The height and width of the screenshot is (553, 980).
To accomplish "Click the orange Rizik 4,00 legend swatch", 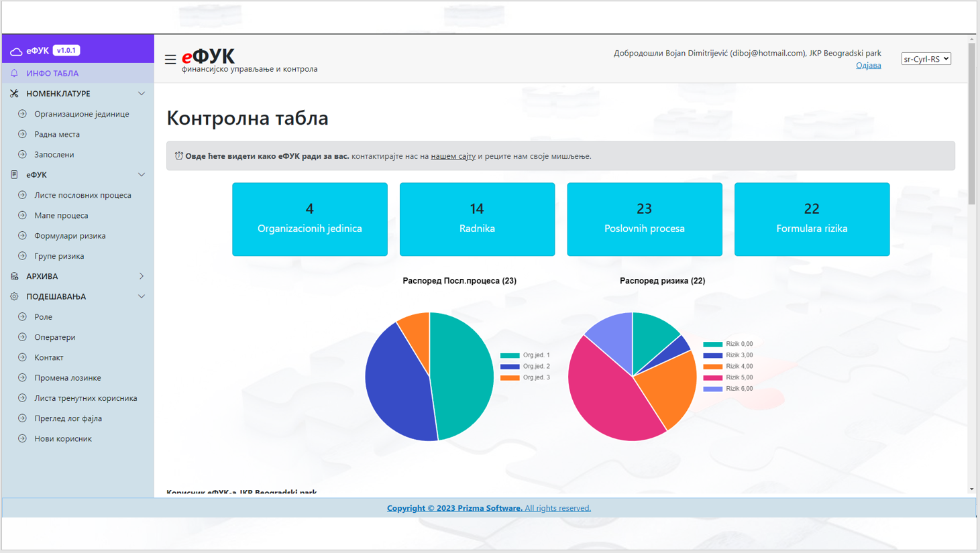I will (712, 367).
